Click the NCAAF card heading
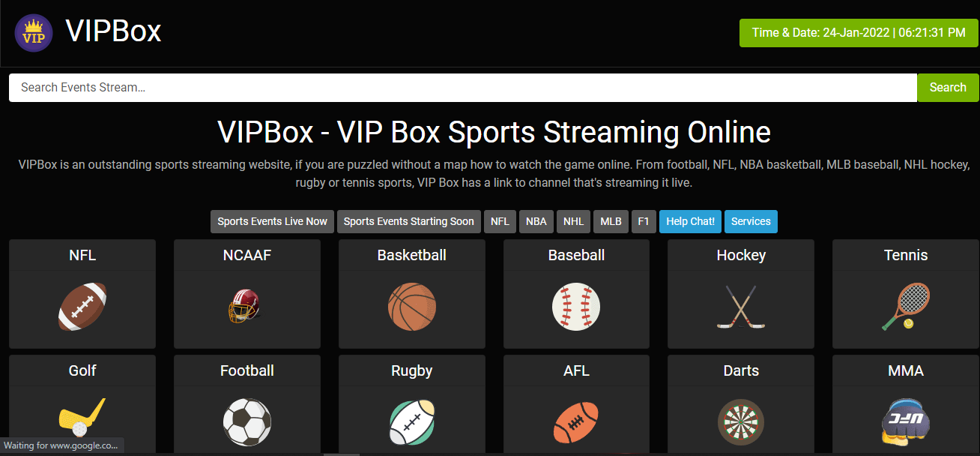Image resolution: width=980 pixels, height=456 pixels. [x=247, y=255]
